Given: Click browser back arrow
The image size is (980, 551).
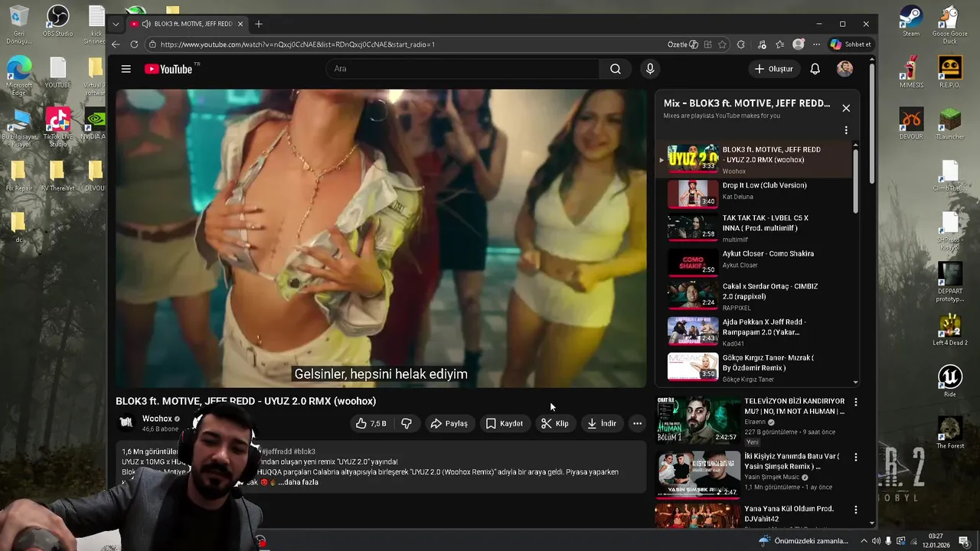Looking at the screenshot, I should 116,44.
